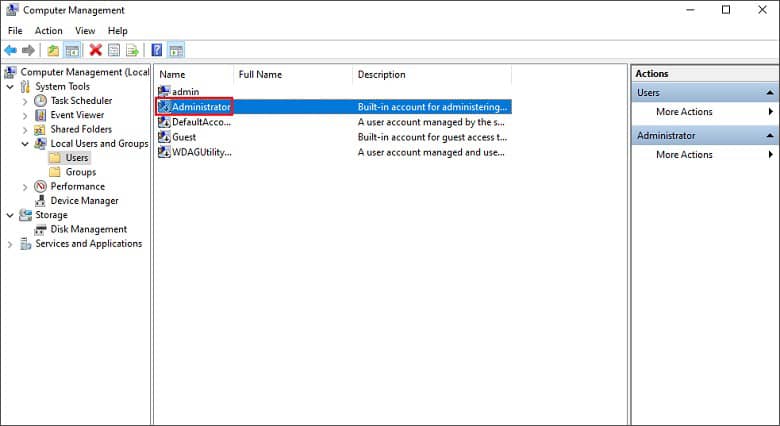The image size is (780, 426).
Task: Click the Disk Management drive icon
Action: [x=40, y=229]
